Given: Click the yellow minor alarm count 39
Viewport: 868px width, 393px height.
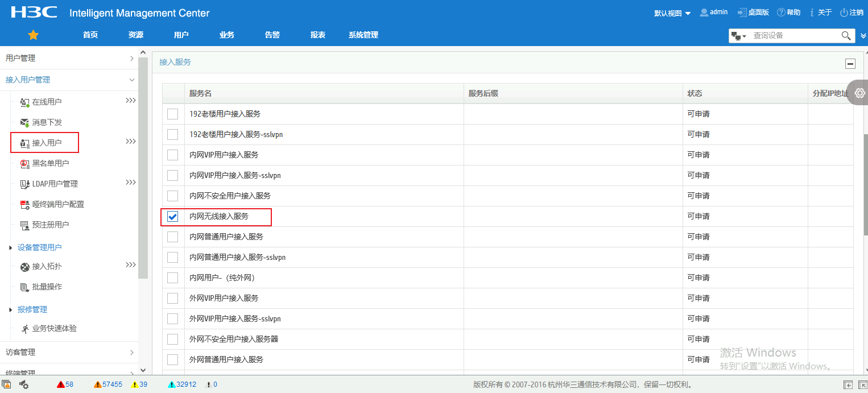Looking at the screenshot, I should click(x=143, y=384).
